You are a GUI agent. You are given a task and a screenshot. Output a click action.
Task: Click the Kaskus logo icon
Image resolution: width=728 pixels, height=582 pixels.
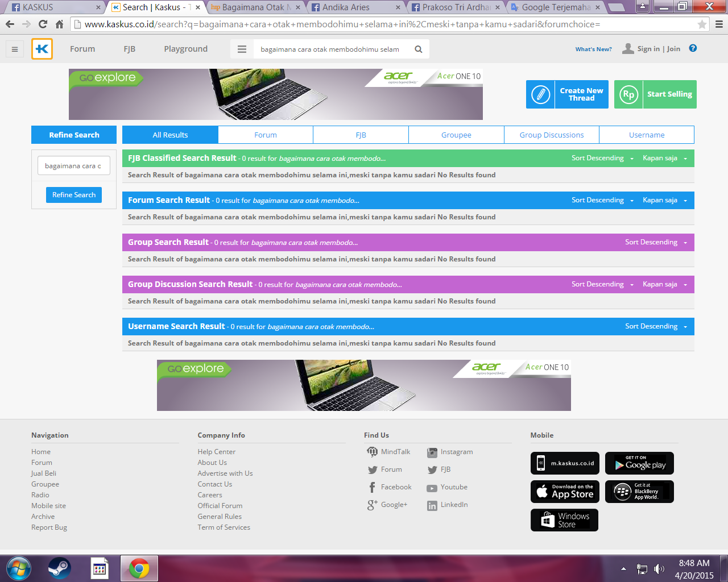(42, 49)
